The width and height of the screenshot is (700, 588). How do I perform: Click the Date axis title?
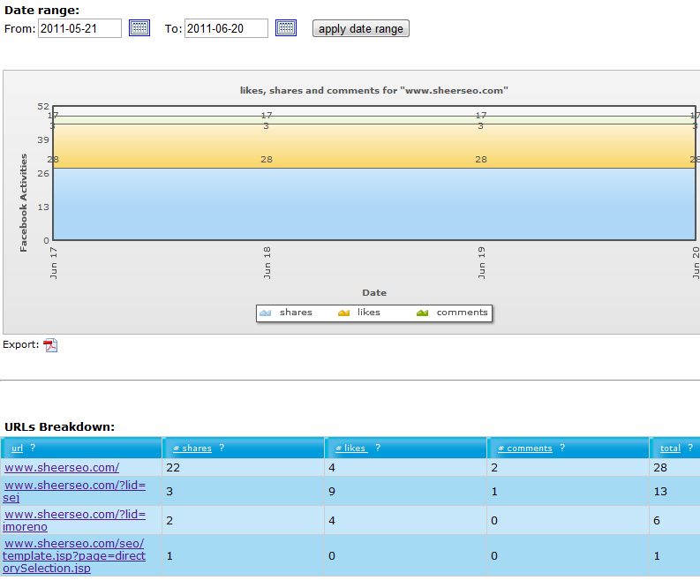(x=374, y=293)
